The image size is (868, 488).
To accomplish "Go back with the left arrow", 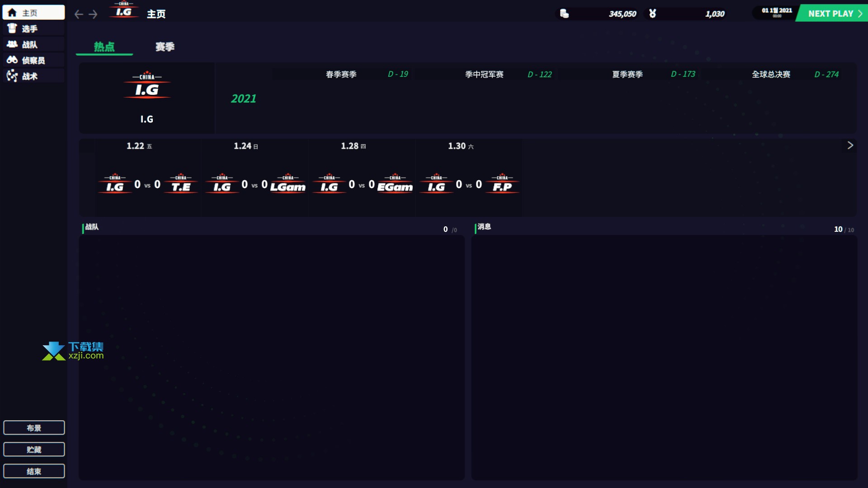I will point(79,14).
